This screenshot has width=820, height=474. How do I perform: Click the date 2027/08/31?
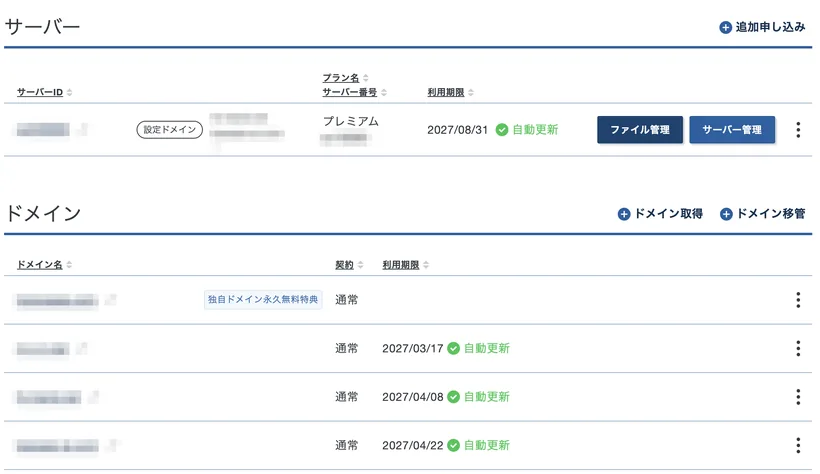click(x=458, y=130)
